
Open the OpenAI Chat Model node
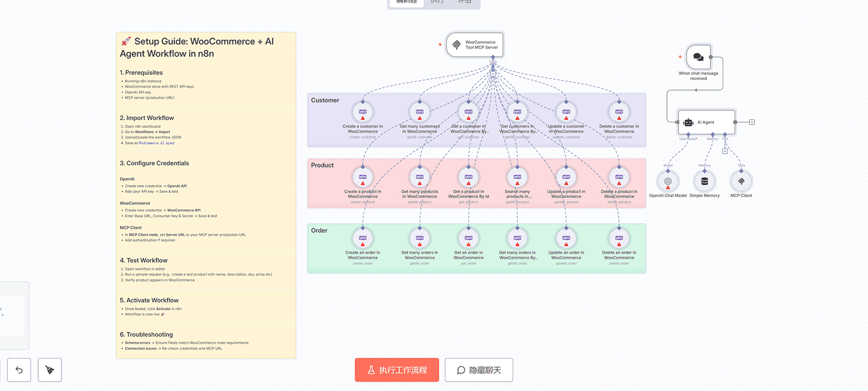pyautogui.click(x=668, y=182)
